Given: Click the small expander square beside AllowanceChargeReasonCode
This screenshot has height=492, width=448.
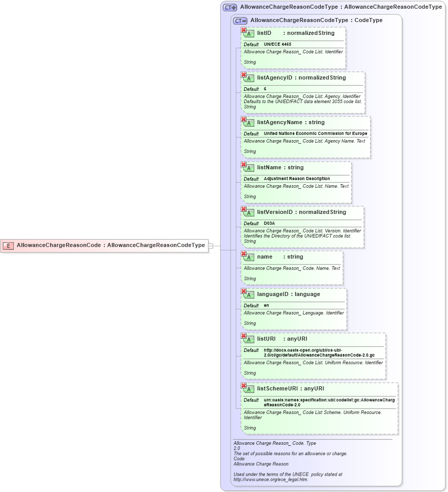Looking at the screenshot, I should (x=210, y=245).
